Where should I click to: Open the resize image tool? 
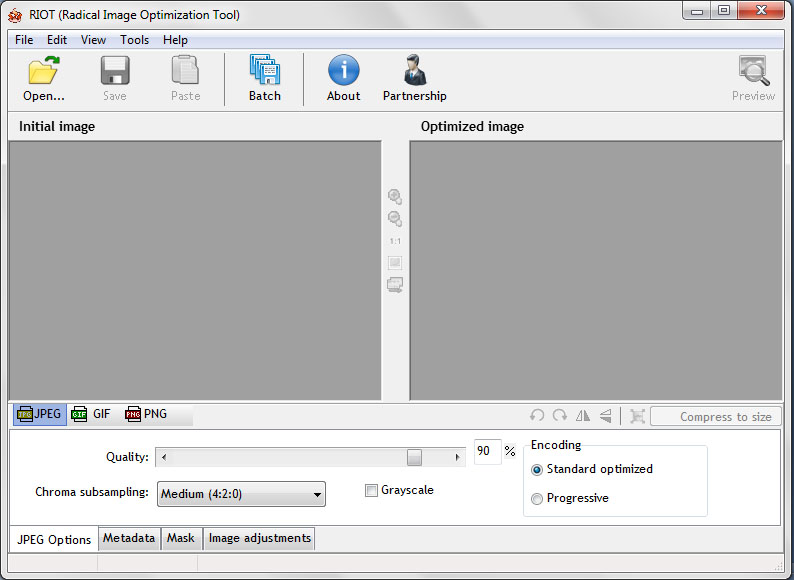637,416
